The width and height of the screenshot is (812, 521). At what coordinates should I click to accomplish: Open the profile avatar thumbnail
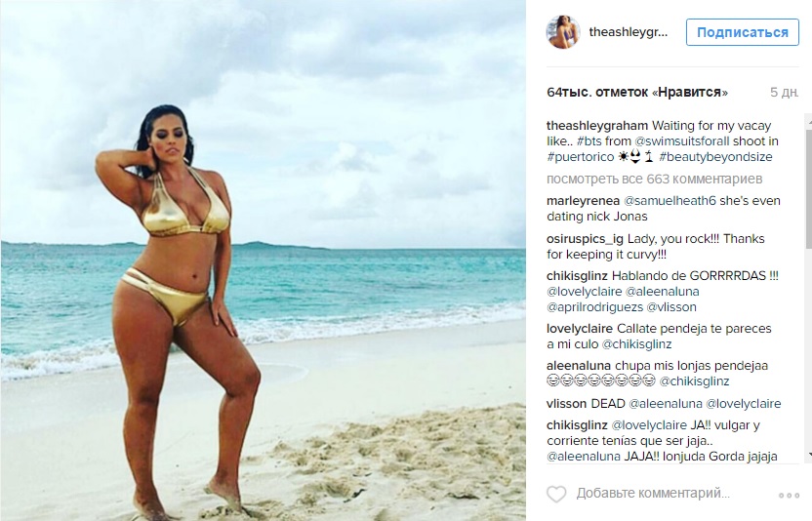pyautogui.click(x=563, y=32)
